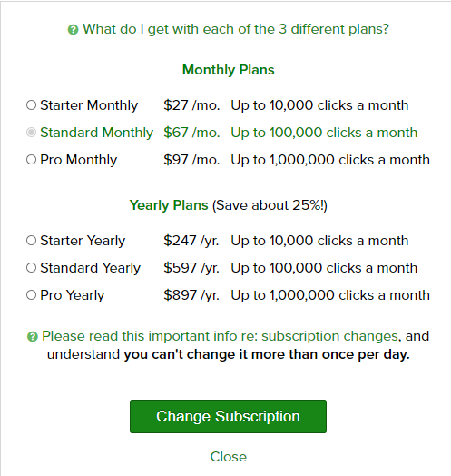The height and width of the screenshot is (476, 451).
Task: Click the Standard Monthly label text
Action: (97, 133)
